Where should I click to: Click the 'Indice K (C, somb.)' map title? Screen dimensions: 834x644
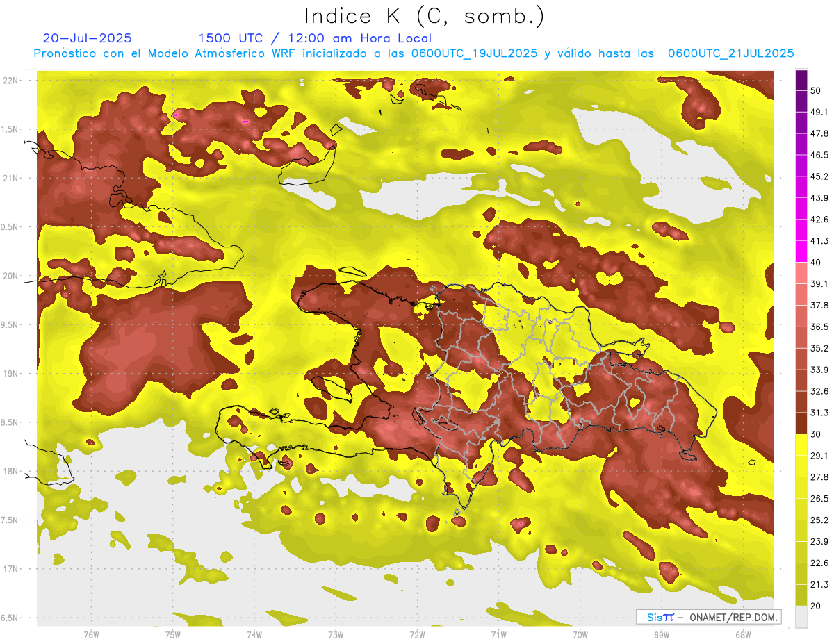pos(425,17)
